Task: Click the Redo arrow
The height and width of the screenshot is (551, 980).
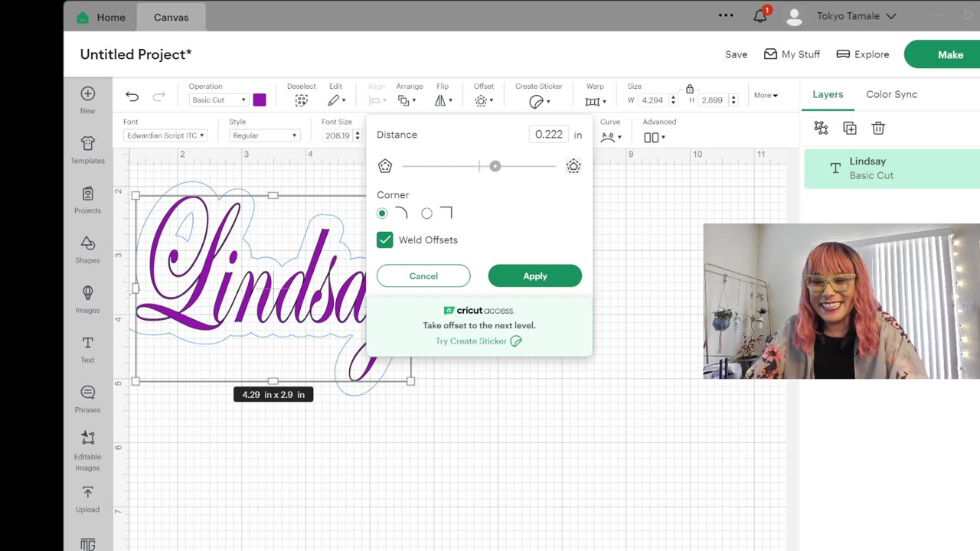Action: (x=158, y=96)
